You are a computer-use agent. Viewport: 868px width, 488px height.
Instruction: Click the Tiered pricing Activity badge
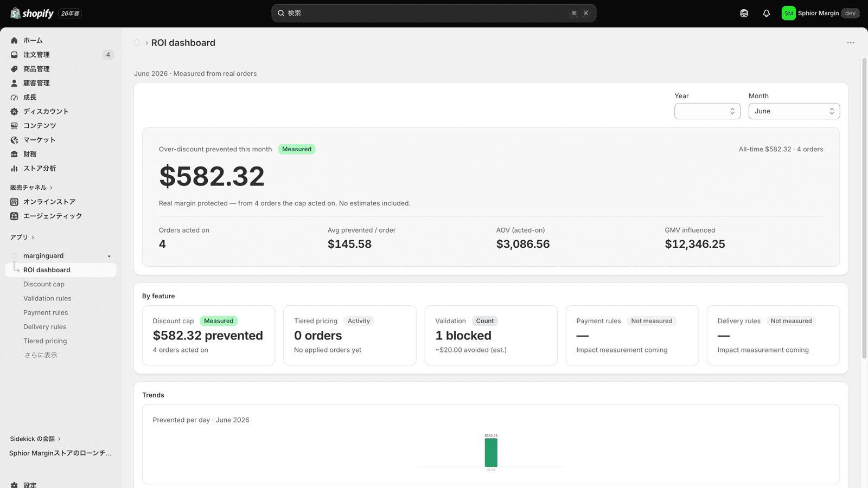[x=359, y=321]
